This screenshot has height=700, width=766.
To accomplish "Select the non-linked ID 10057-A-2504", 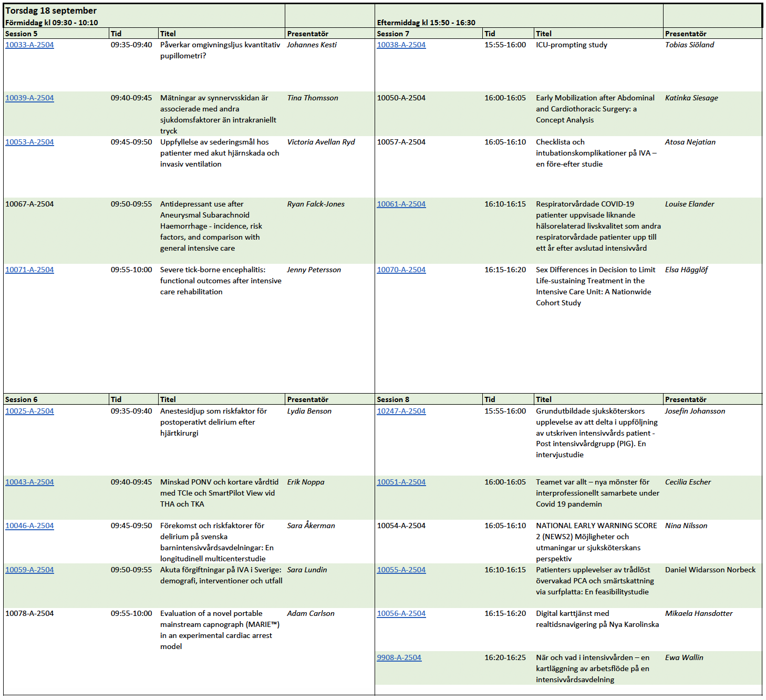I will point(401,142).
